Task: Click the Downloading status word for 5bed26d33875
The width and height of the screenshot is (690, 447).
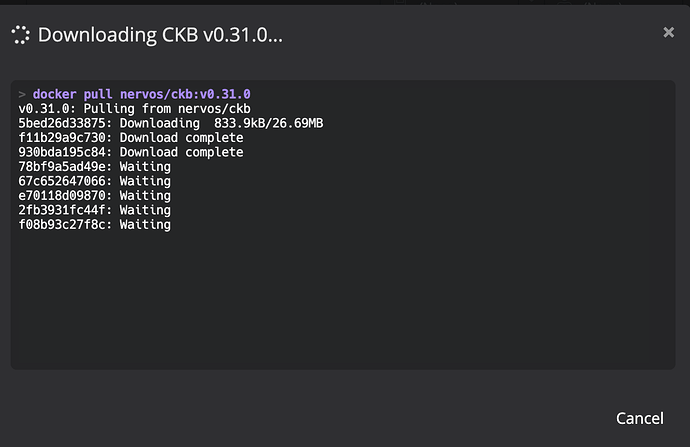Action: coord(160,123)
